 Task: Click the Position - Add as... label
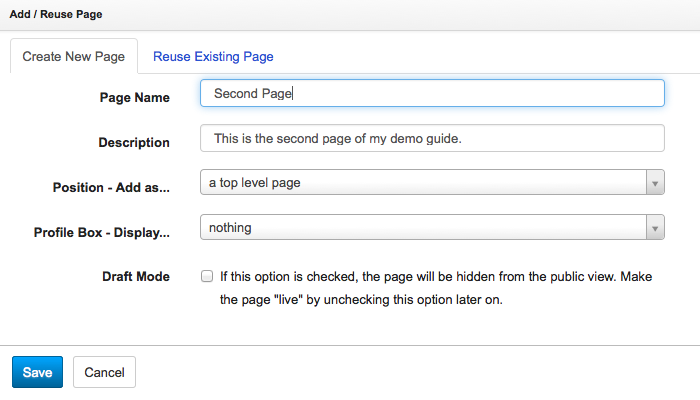click(x=111, y=188)
